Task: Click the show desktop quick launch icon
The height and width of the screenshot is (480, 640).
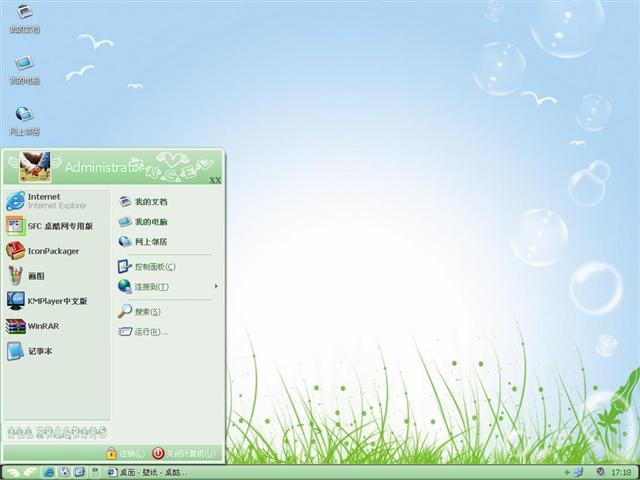Action: [x=80, y=472]
